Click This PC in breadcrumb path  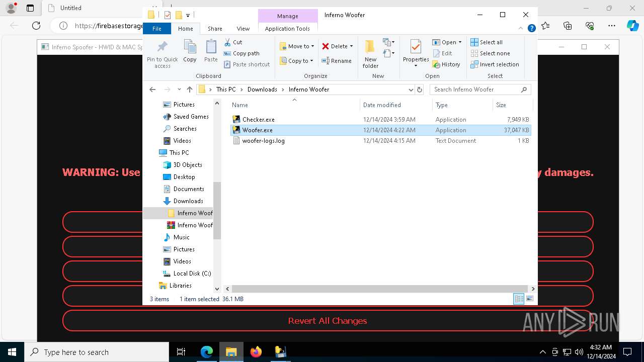226,89
